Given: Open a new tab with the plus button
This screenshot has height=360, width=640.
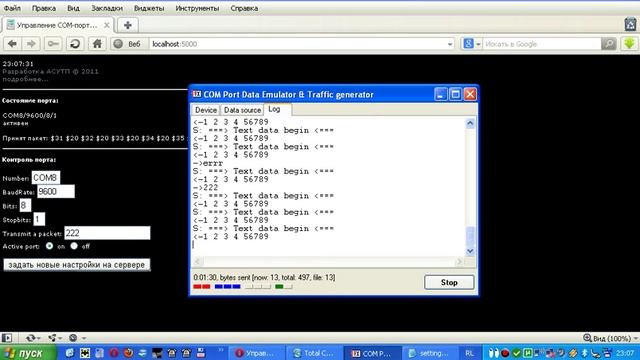Looking at the screenshot, I should pyautogui.click(x=128, y=25).
